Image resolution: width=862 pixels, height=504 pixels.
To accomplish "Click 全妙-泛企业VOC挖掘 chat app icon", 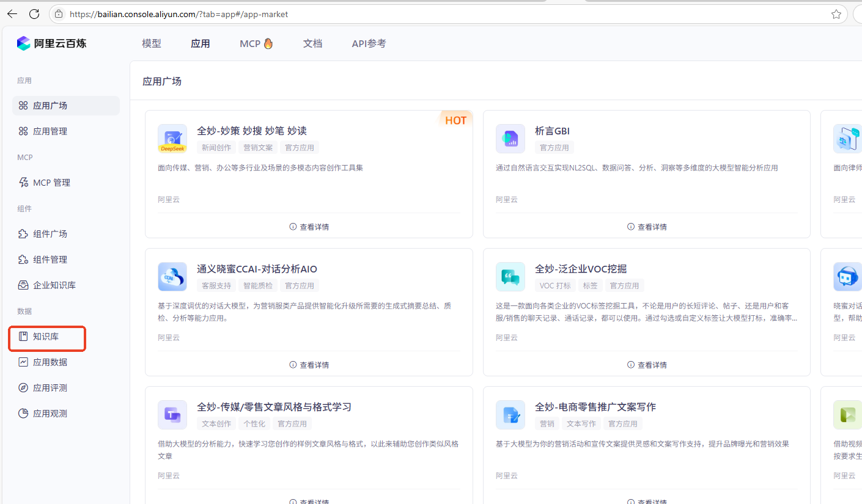I will (510, 277).
